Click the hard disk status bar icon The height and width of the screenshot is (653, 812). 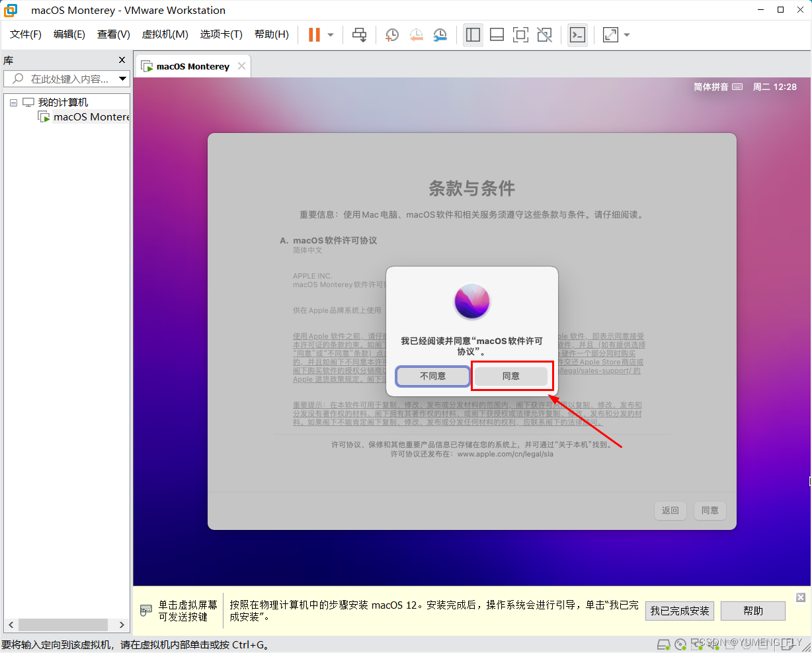pos(664,644)
